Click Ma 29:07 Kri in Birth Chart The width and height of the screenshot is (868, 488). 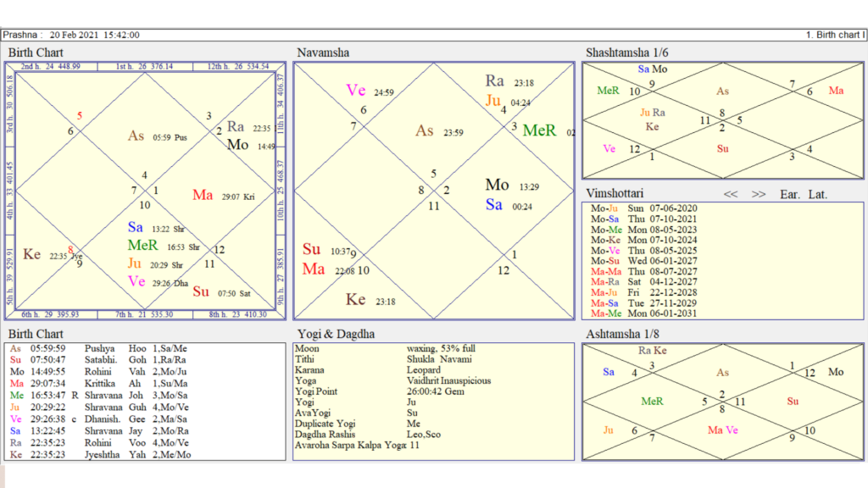(224, 196)
